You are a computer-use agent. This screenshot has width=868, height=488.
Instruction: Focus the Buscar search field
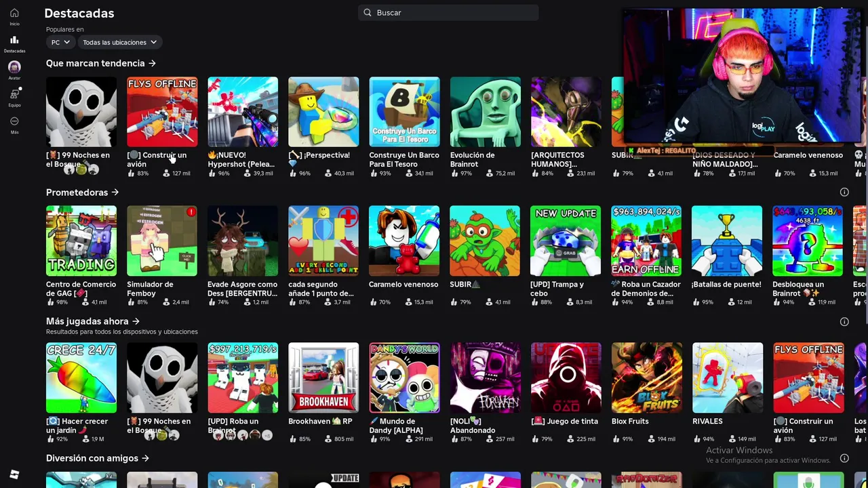click(x=448, y=12)
